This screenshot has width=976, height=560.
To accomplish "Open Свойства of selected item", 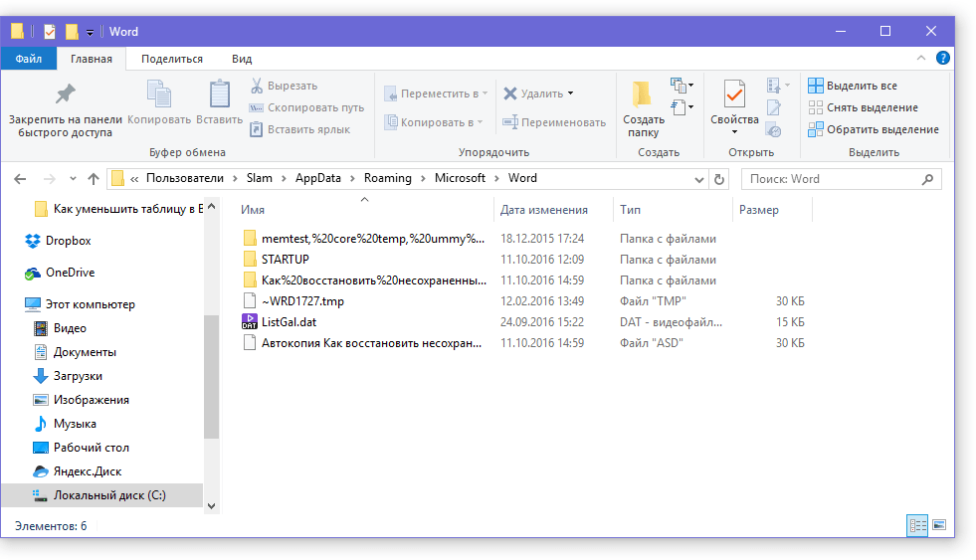I will coord(734,102).
